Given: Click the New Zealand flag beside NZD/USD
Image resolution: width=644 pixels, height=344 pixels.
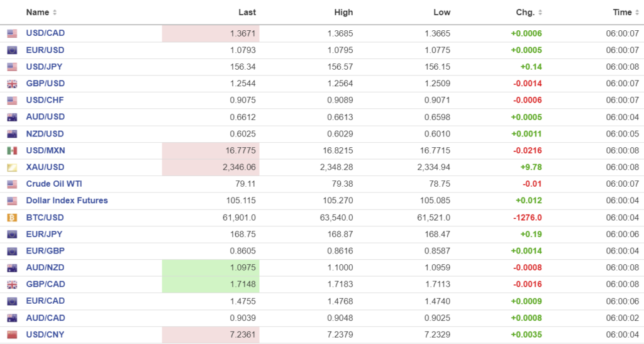Looking at the screenshot, I should [12, 134].
